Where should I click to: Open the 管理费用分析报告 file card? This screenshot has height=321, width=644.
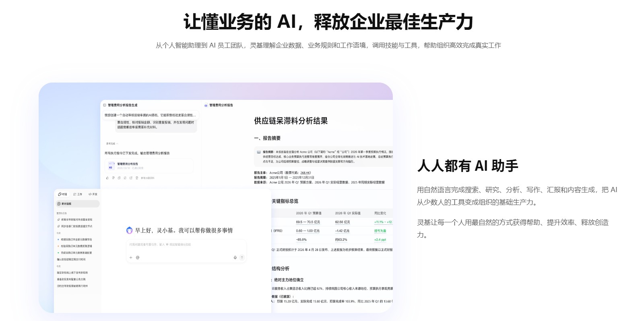[149, 166]
